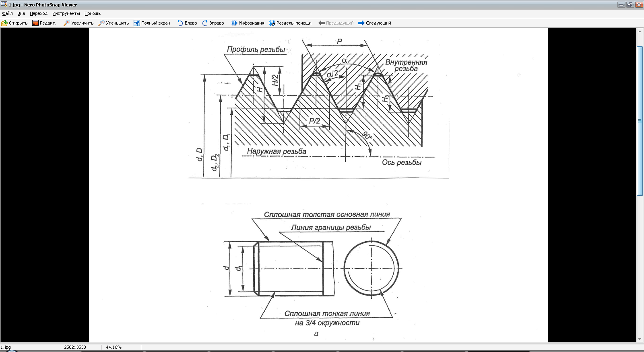Click the P/2 dimension label

[x=314, y=121]
